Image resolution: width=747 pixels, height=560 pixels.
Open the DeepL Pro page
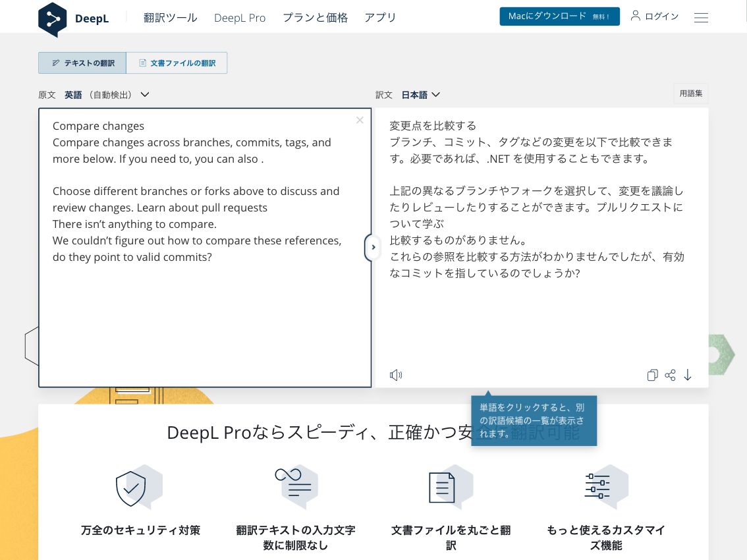point(239,18)
